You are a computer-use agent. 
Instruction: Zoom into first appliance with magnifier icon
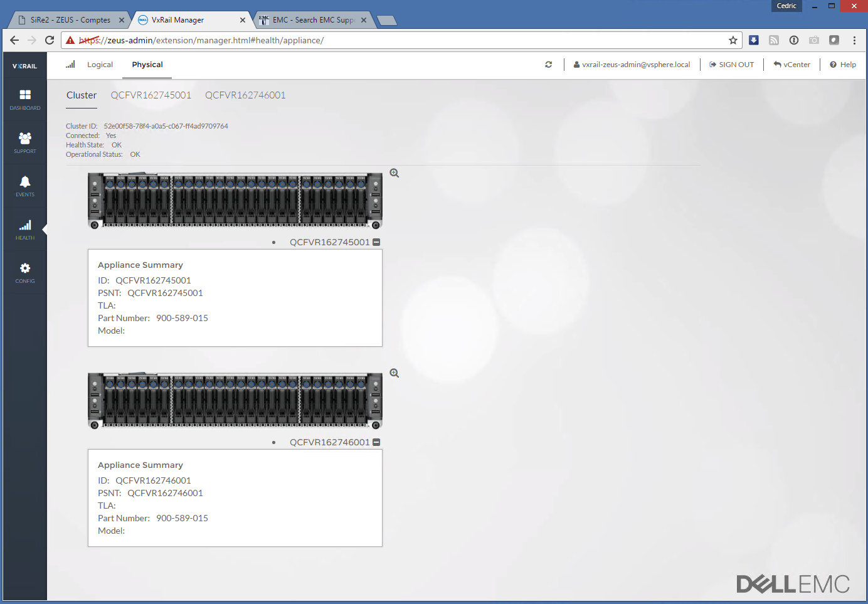(394, 173)
